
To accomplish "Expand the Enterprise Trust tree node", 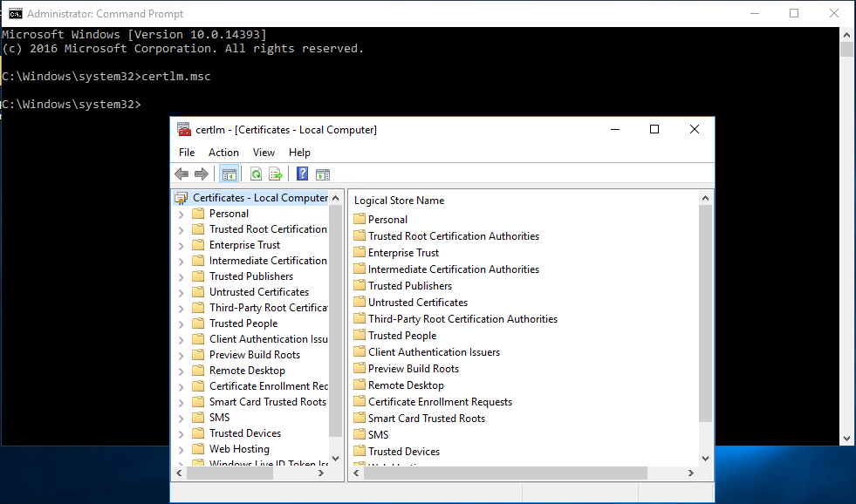I will pyautogui.click(x=181, y=246).
